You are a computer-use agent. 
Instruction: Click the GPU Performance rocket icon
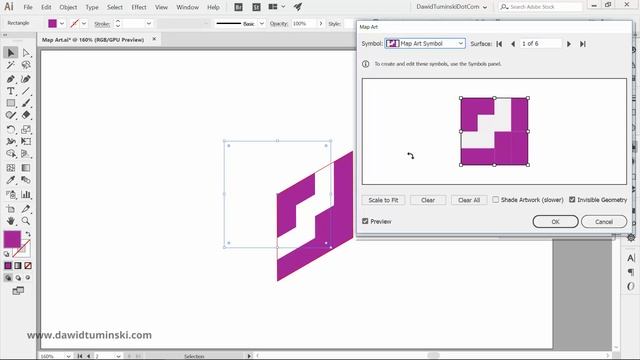(x=298, y=7)
